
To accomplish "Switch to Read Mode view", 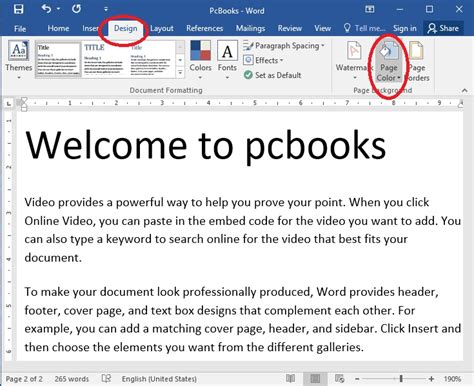I will (291, 379).
